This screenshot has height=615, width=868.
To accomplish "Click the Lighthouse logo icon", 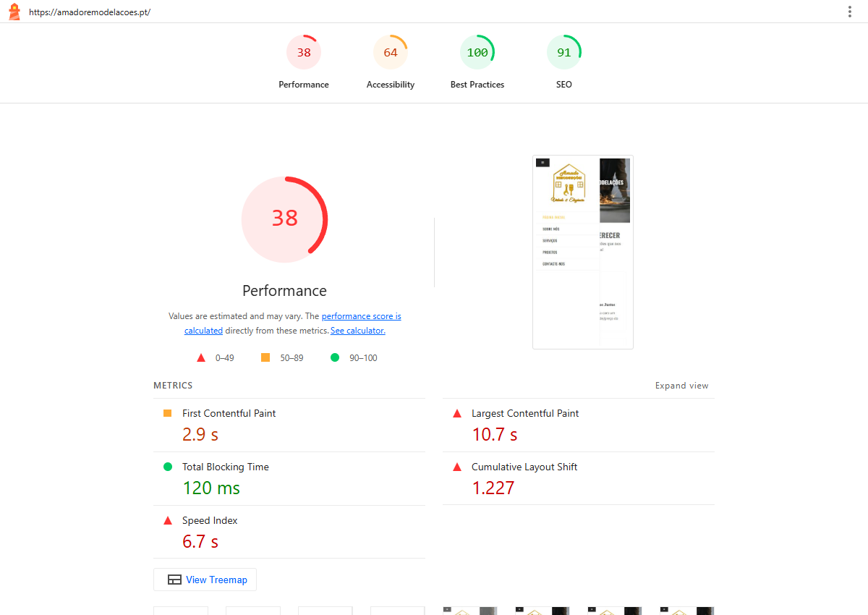I will [x=14, y=12].
